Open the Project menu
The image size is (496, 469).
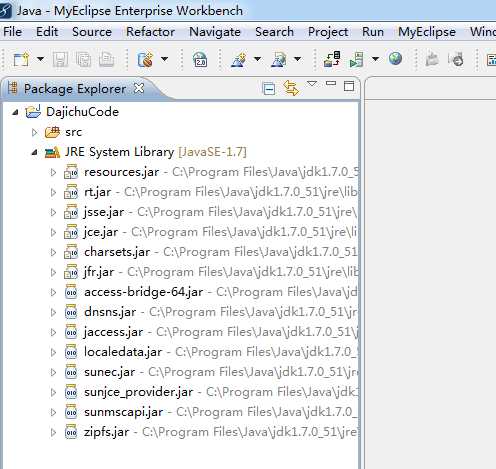coord(328,32)
